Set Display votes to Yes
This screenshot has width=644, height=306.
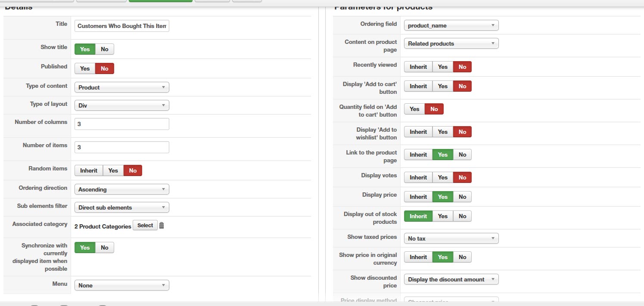pos(443,177)
